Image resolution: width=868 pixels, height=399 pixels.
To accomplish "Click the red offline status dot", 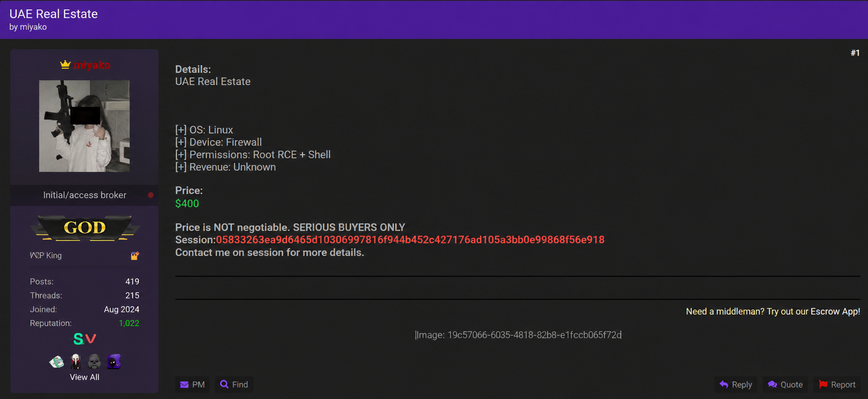I will point(151,195).
